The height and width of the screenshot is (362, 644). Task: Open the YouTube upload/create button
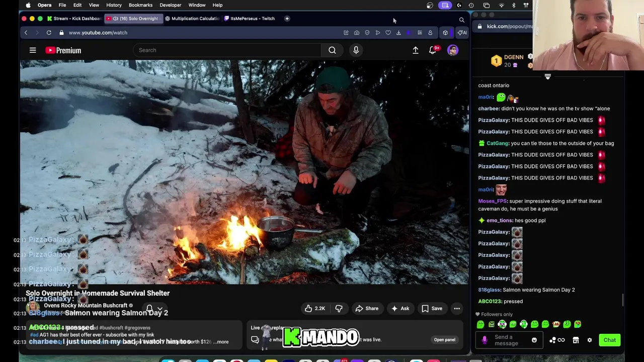[416, 50]
